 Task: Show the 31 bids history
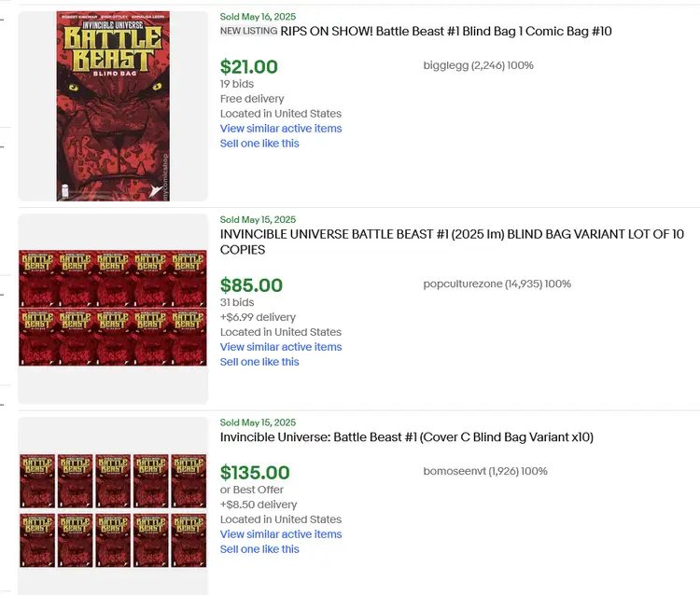click(237, 302)
